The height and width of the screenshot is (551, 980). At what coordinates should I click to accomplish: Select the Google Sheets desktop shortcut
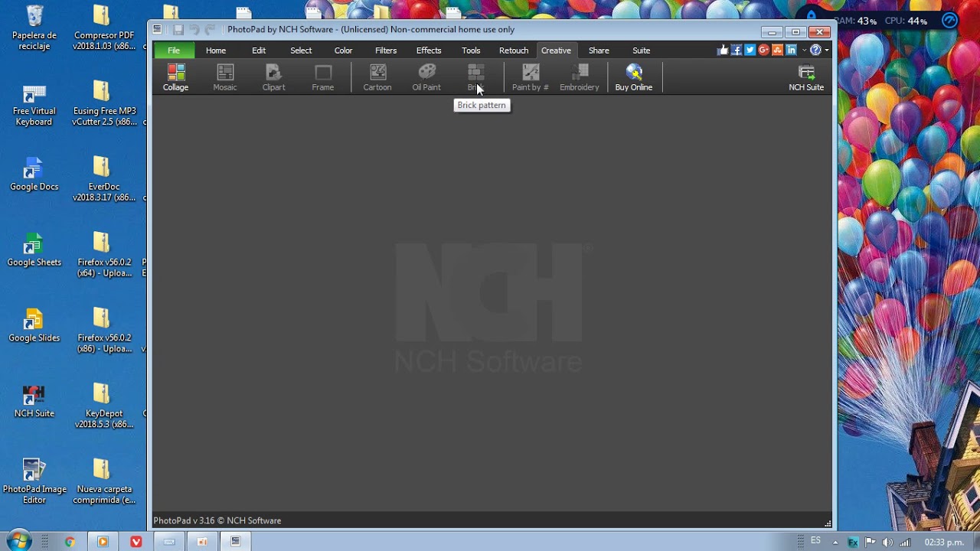34,250
